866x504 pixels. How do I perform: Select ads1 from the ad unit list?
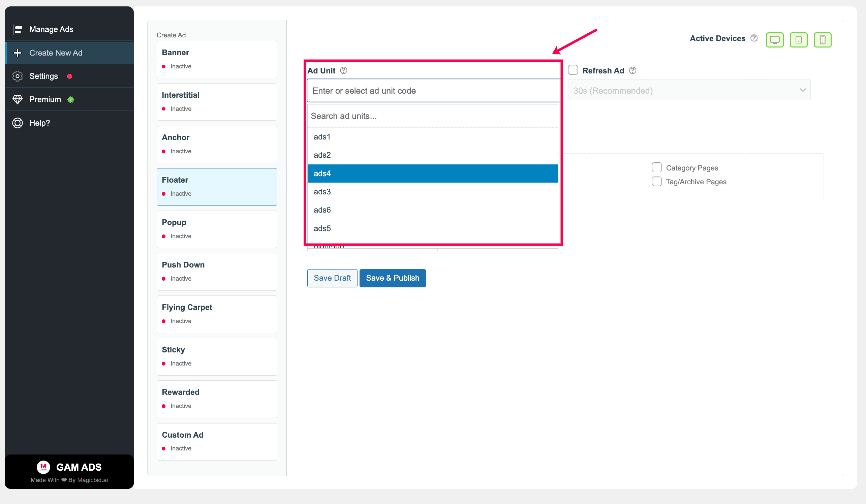(x=432, y=137)
